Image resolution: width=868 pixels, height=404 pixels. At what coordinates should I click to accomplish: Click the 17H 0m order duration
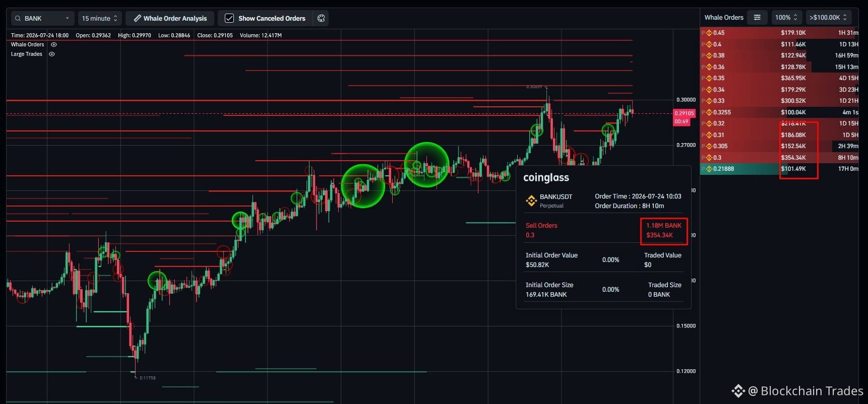848,169
